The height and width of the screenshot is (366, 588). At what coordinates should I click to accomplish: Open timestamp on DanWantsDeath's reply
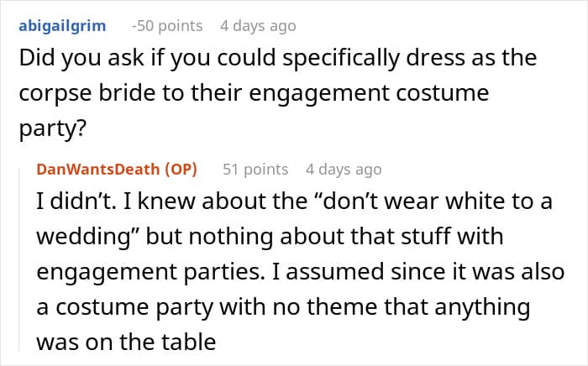point(344,169)
